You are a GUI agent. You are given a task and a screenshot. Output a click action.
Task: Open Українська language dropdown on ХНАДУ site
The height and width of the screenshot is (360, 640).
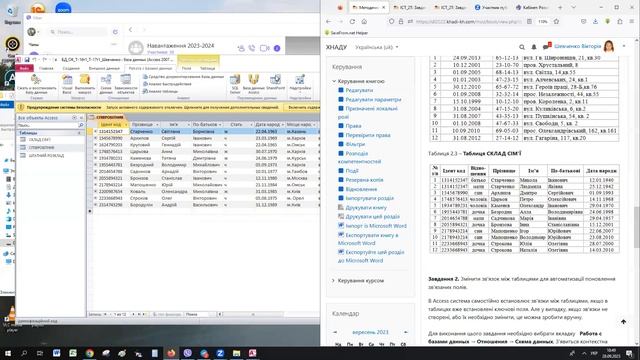pyautogui.click(x=376, y=47)
